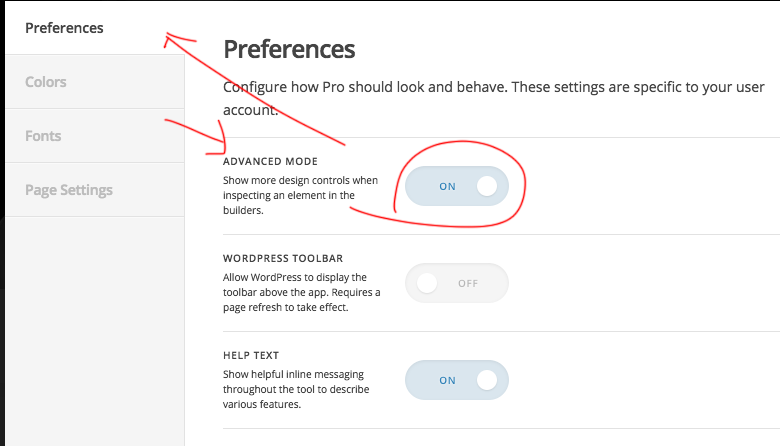Click the 'Show more design controls' description

(x=300, y=195)
